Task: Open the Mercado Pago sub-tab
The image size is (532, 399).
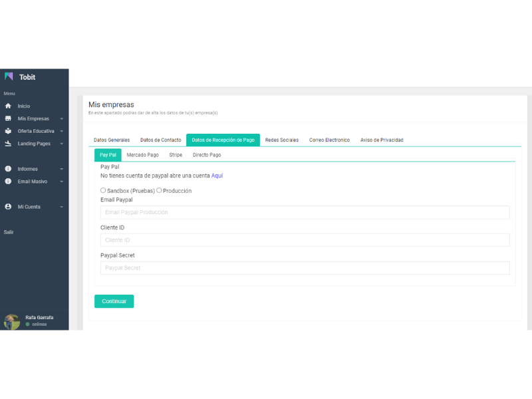Action: [142, 155]
